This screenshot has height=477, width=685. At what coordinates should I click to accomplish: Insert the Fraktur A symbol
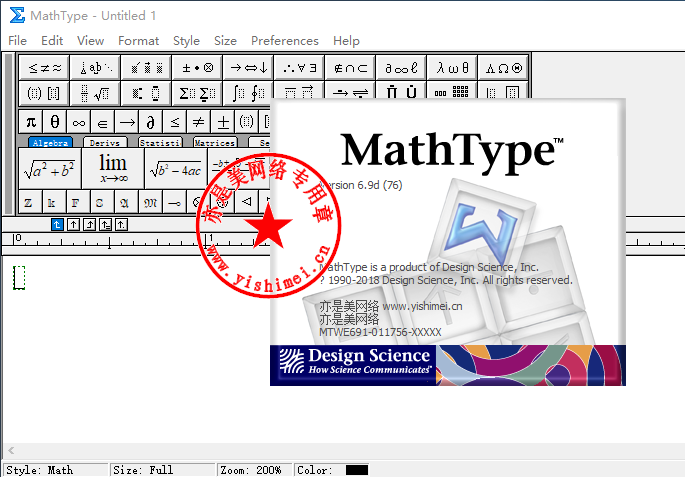pos(127,202)
